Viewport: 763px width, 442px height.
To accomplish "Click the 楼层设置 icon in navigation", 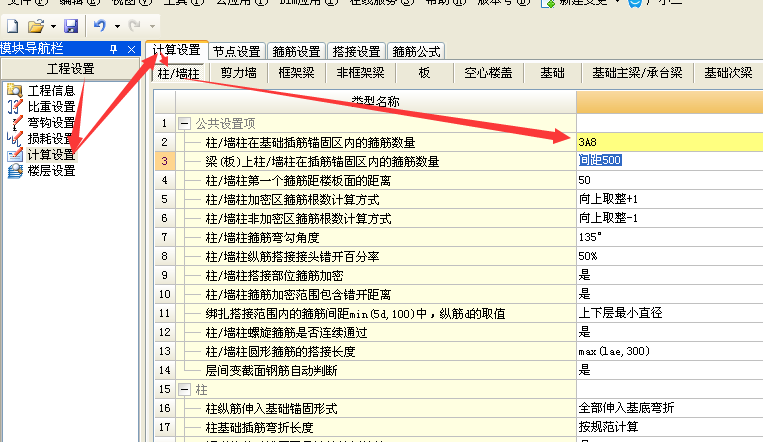I will [15, 171].
